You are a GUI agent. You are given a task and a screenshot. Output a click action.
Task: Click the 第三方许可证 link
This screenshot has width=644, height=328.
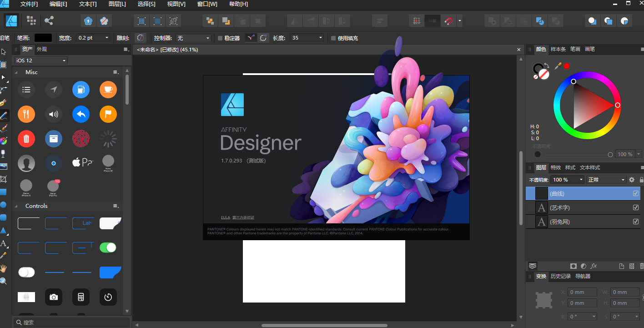pyautogui.click(x=243, y=217)
